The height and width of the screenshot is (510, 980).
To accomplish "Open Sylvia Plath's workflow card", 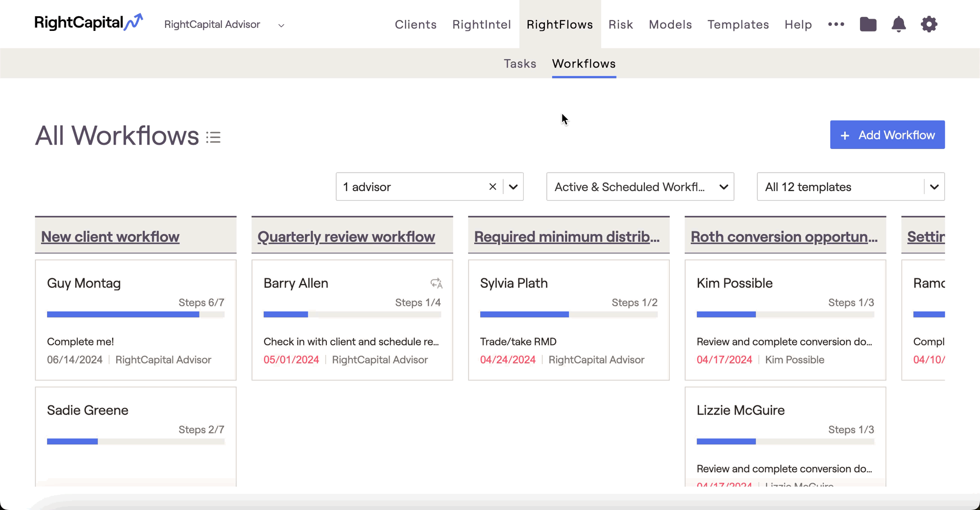I will point(569,320).
